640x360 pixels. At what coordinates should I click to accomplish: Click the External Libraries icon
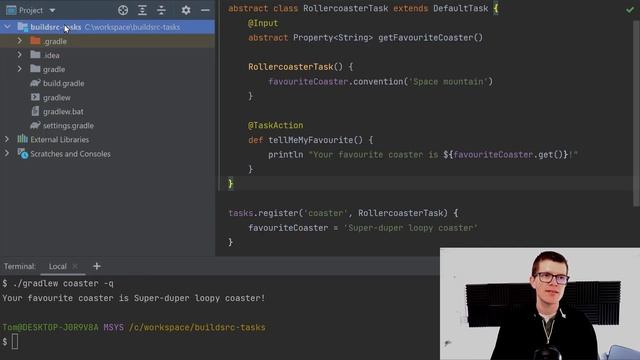22,139
